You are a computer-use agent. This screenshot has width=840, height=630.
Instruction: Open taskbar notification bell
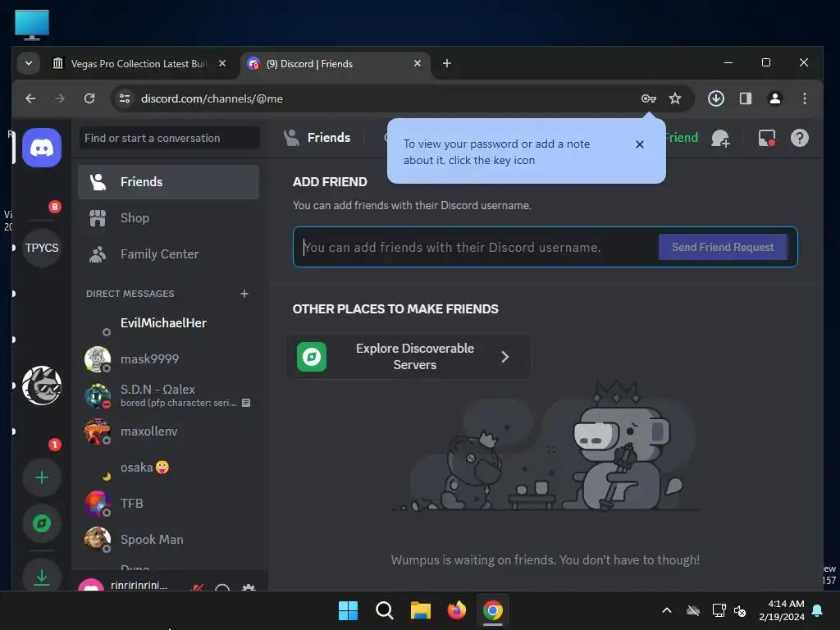[x=818, y=610]
